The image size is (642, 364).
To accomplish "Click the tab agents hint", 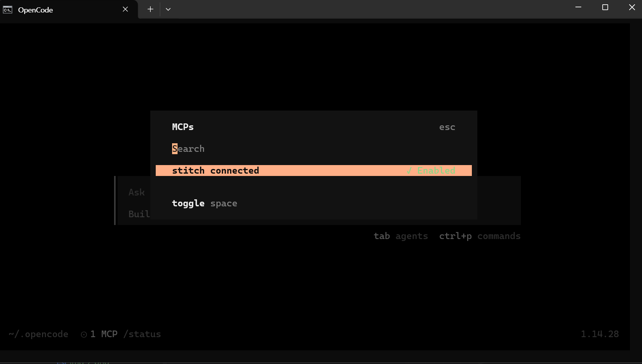I will (401, 236).
